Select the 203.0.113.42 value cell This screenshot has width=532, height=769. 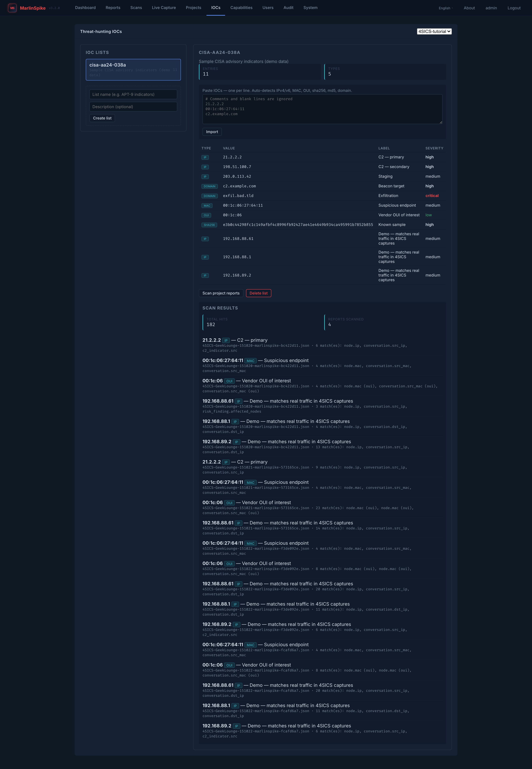[x=237, y=177]
